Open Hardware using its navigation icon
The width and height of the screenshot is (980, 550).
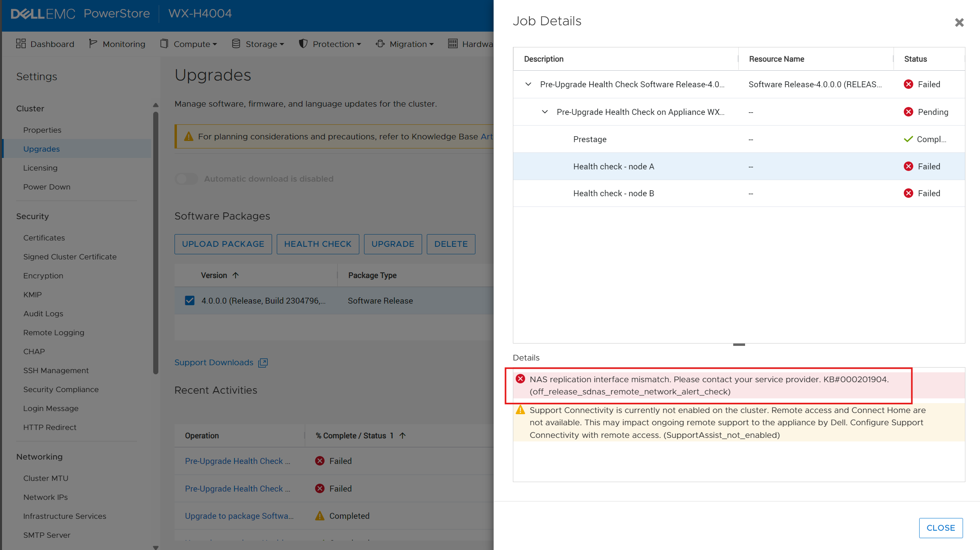pos(452,43)
